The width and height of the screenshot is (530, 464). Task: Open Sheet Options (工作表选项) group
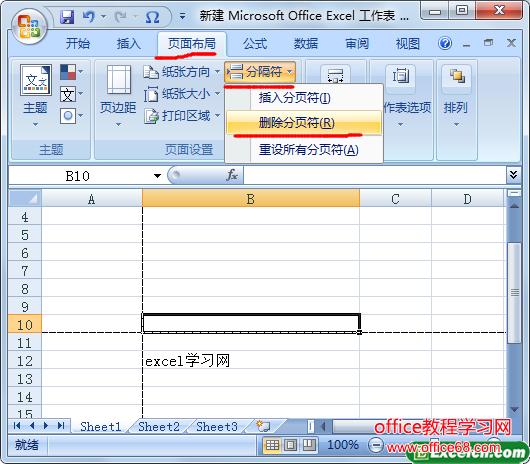click(402, 96)
